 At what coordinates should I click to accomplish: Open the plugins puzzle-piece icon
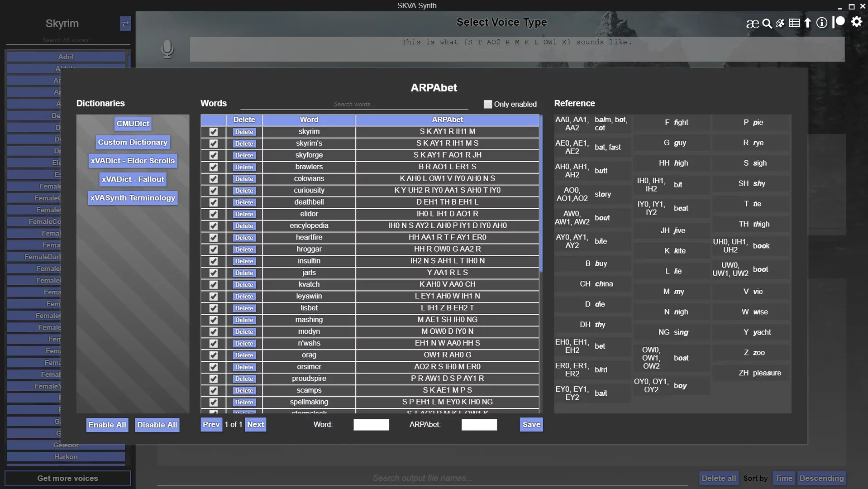780,23
